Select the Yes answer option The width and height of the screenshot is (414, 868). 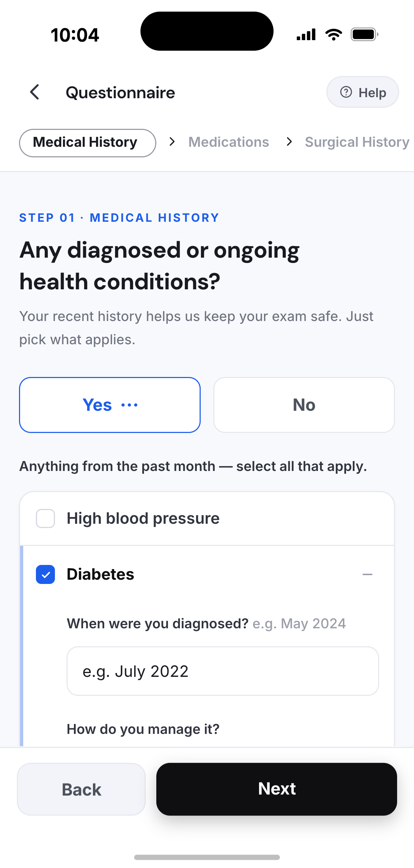pos(110,405)
